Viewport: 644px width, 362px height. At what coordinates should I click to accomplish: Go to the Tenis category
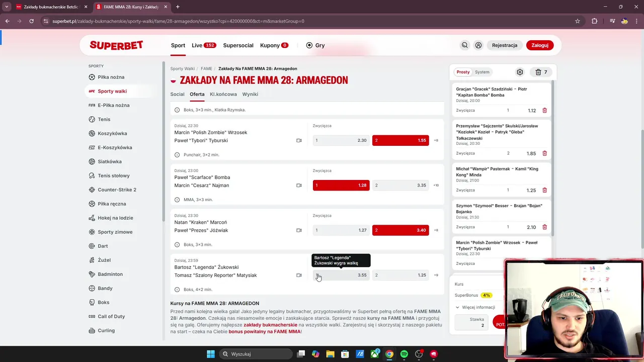click(99, 119)
